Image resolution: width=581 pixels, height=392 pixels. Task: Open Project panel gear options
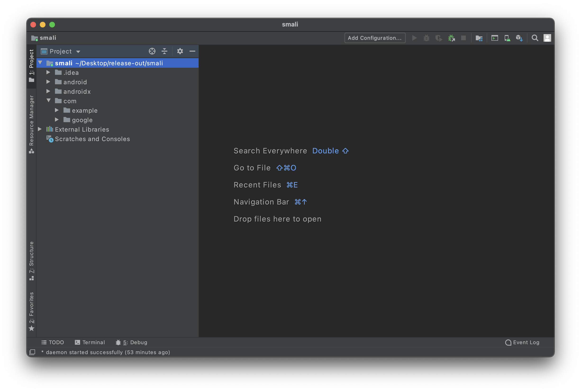180,51
